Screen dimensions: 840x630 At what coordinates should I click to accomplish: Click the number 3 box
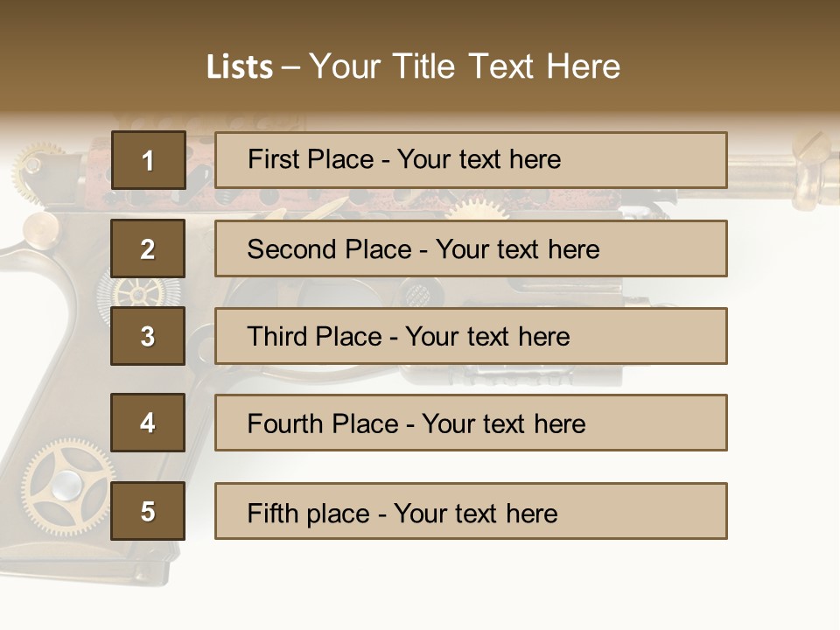pos(148,336)
